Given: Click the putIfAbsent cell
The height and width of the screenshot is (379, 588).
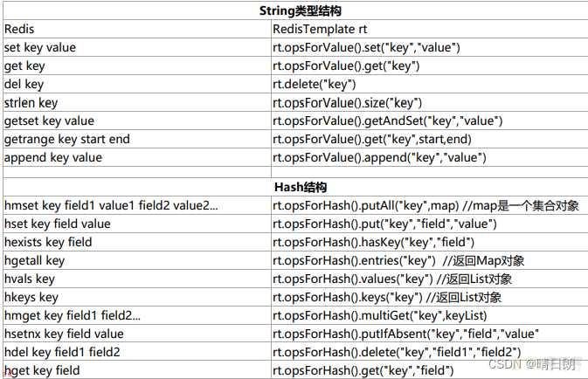Looking at the screenshot, I should (x=429, y=334).
